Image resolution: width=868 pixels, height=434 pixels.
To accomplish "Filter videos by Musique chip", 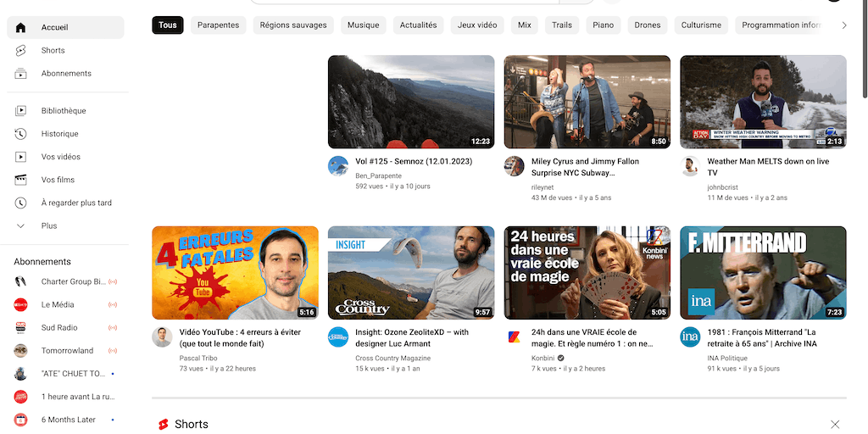I will pos(363,25).
